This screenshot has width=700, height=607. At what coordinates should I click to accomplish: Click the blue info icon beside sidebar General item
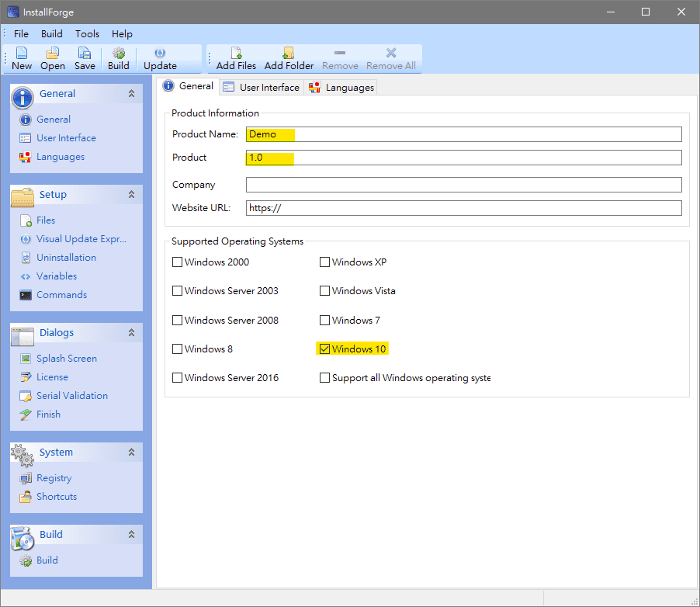coord(26,120)
